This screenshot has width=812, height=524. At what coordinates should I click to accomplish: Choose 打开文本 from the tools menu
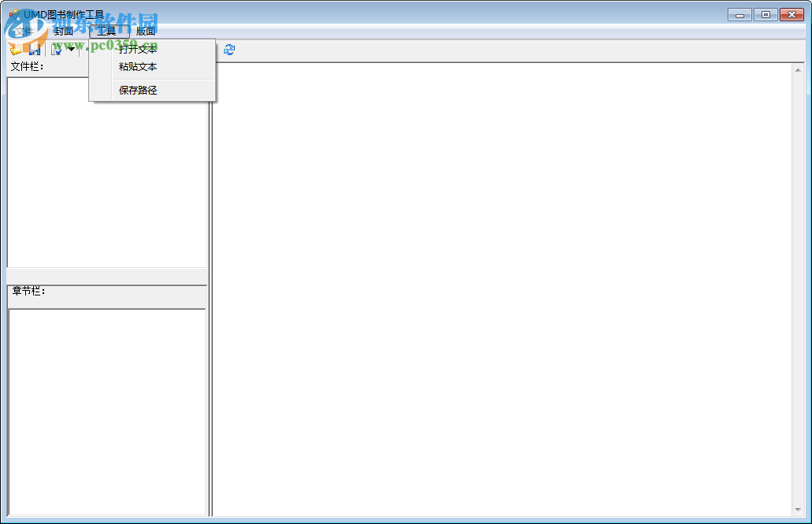click(x=152, y=49)
